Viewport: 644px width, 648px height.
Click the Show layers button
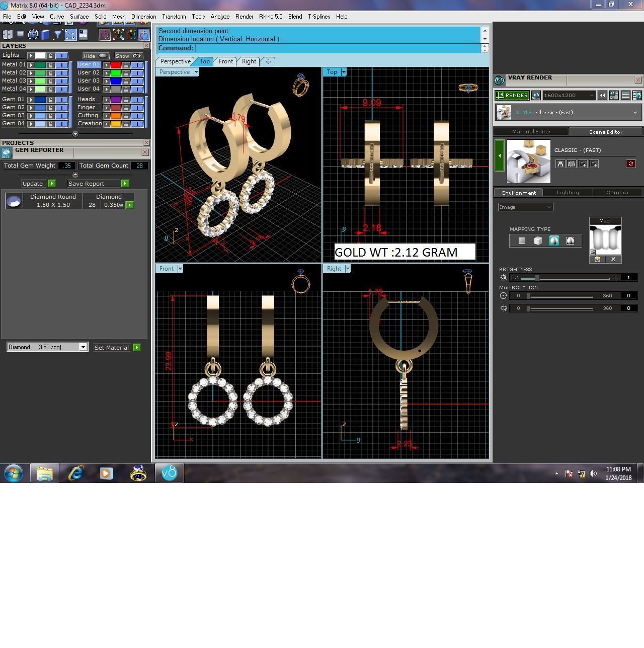[129, 56]
